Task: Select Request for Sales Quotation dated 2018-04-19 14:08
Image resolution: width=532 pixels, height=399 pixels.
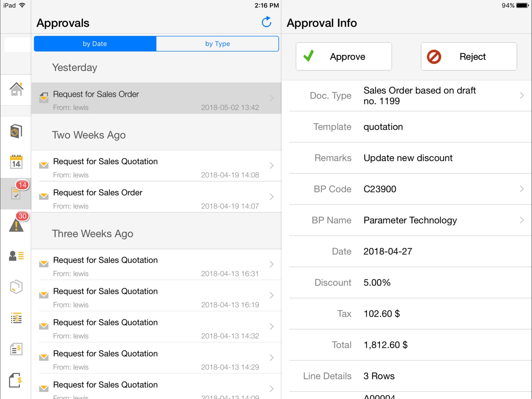Action: click(x=156, y=166)
